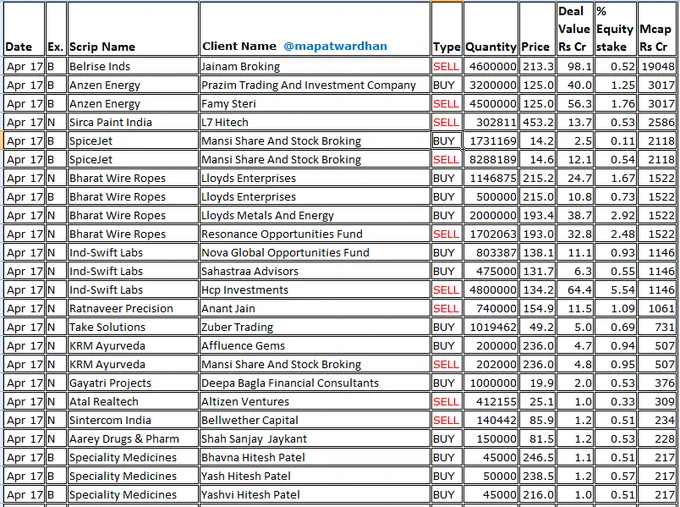Select quantity cell '140442'

coord(490,421)
